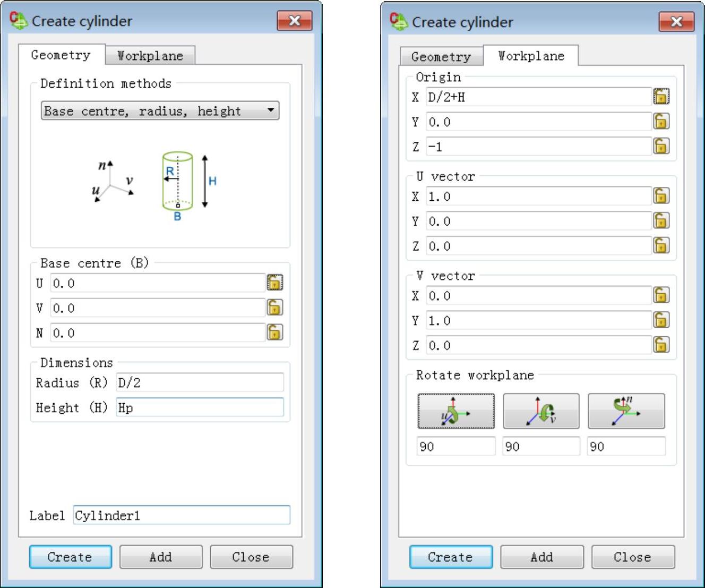Click the U vector Z field
Image resolution: width=705 pixels, height=588 pixels.
point(539,245)
